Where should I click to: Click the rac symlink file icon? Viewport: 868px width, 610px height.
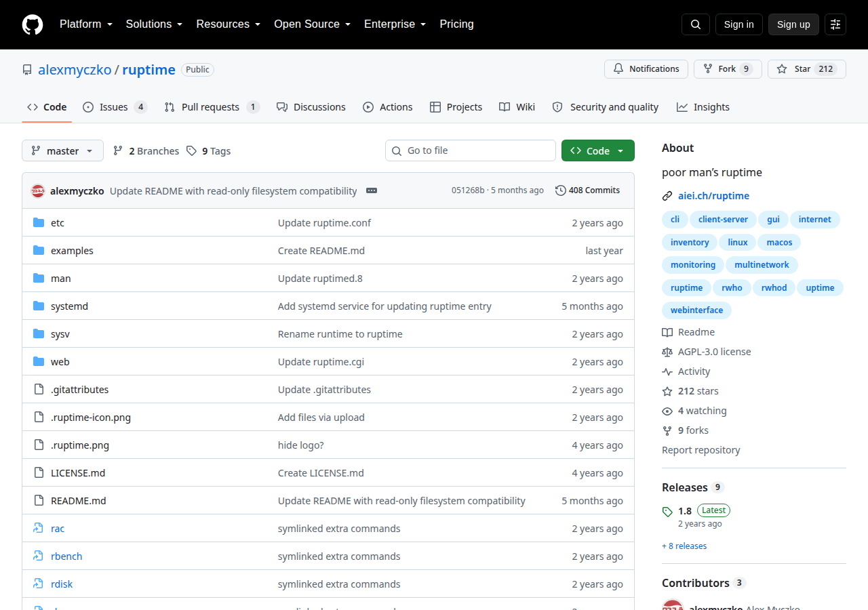[39, 529]
